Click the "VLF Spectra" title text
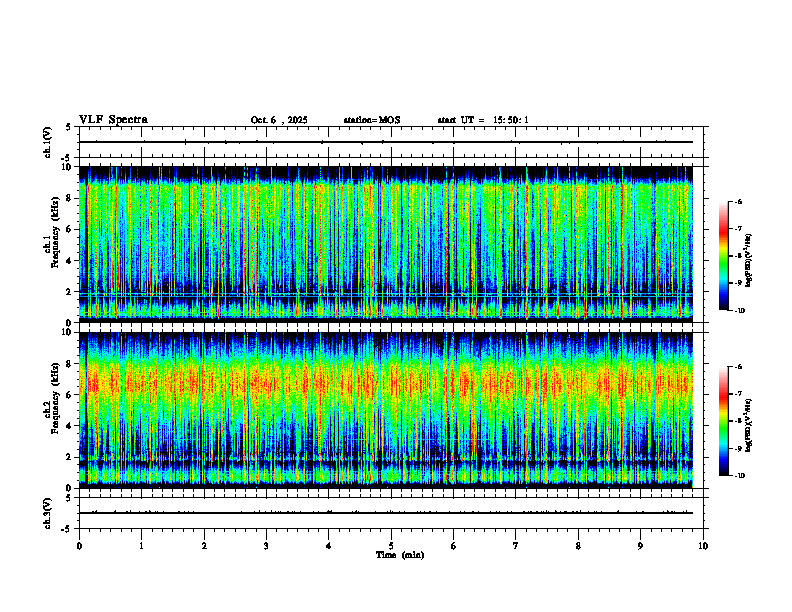This screenshot has width=792, height=612. (113, 120)
